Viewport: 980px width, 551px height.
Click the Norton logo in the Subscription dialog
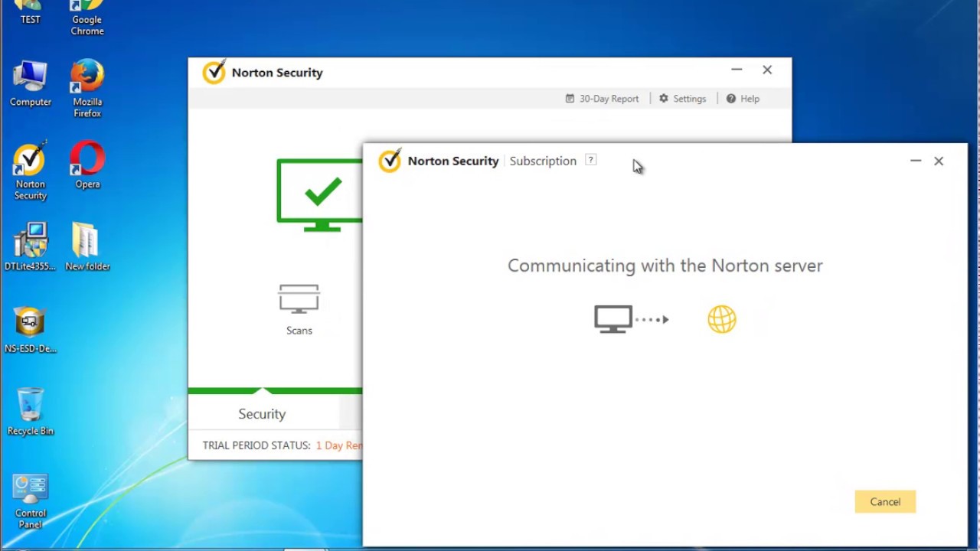pos(390,161)
